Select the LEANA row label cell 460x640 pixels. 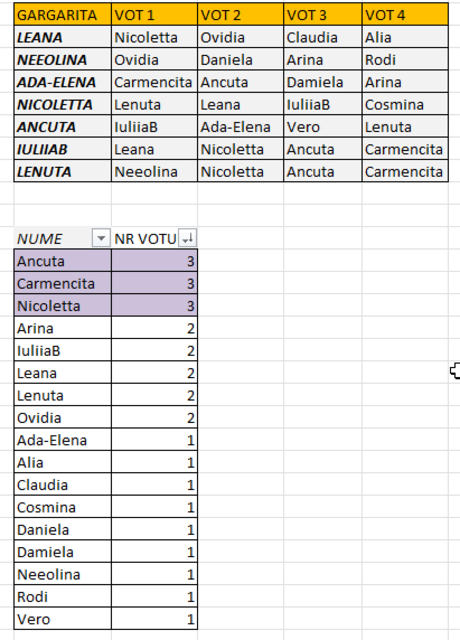(x=62, y=37)
